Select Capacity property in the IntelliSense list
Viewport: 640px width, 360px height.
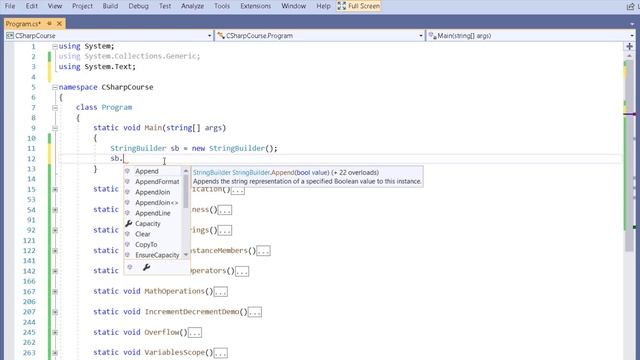[x=153, y=224]
